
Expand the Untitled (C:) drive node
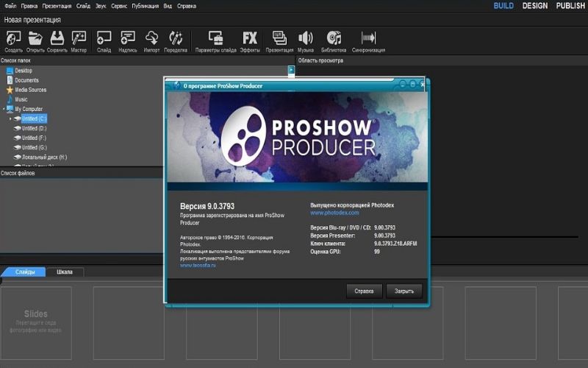(x=11, y=118)
